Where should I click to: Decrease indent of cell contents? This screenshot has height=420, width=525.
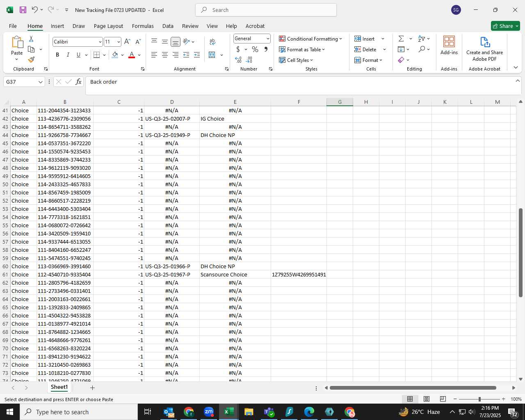(x=186, y=55)
